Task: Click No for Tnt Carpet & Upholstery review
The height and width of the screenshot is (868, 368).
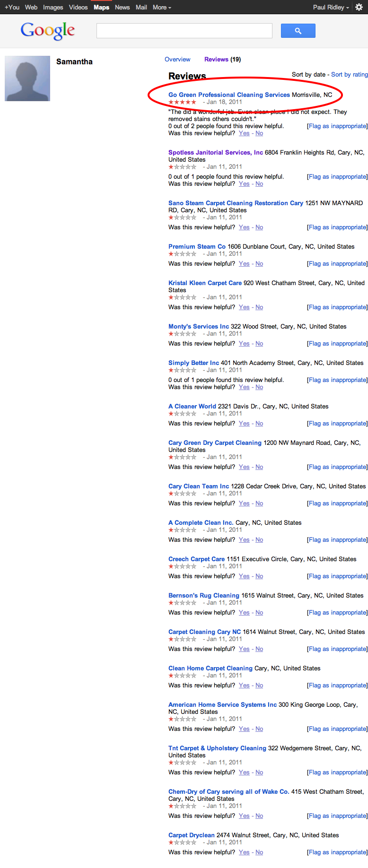Action: 259,773
